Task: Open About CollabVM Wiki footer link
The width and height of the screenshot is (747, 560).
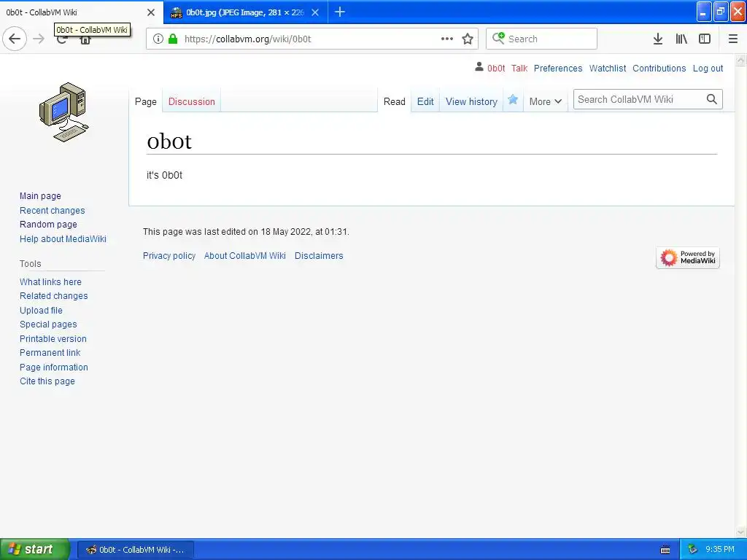Action: click(245, 256)
